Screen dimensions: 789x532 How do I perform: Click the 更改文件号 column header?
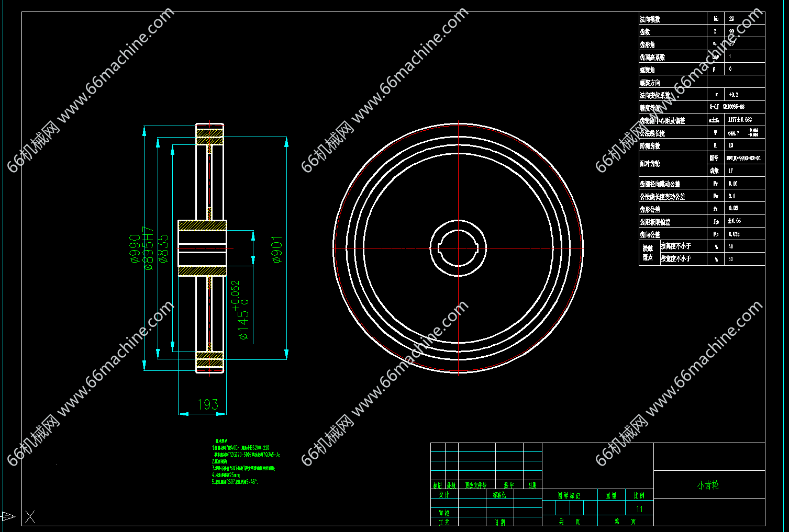pyautogui.click(x=476, y=485)
